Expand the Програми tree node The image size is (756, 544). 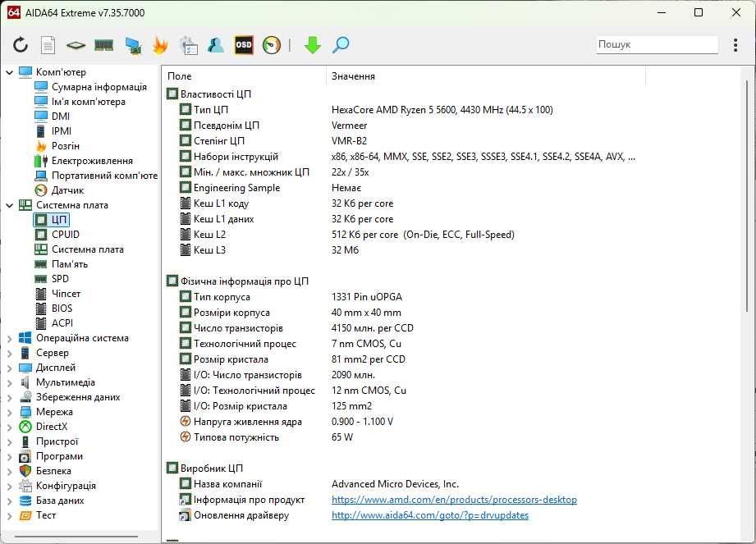[10, 456]
